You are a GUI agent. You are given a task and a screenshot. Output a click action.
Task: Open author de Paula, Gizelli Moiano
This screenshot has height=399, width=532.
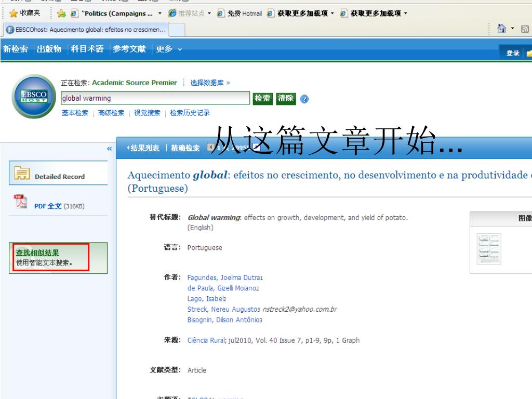coord(222,288)
